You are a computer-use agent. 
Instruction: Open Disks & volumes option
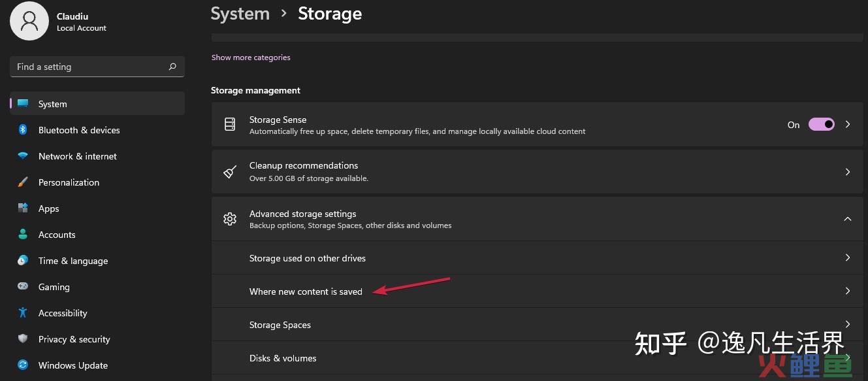point(537,358)
